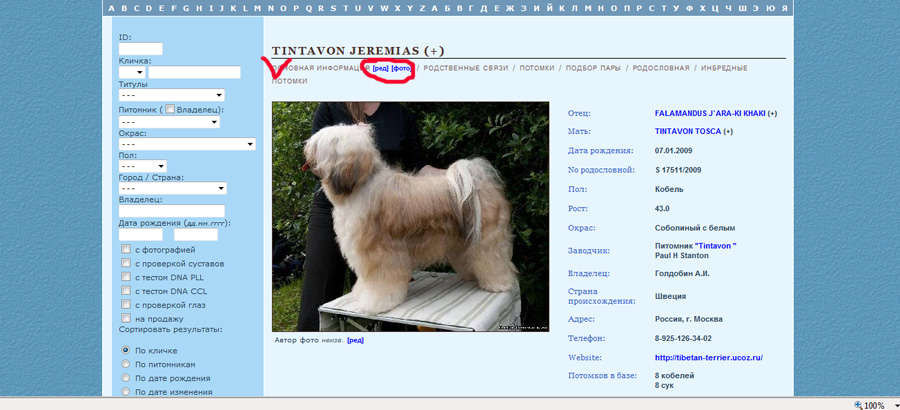Expand the Титулы dropdown
The width and height of the screenshot is (900, 410).
click(172, 95)
